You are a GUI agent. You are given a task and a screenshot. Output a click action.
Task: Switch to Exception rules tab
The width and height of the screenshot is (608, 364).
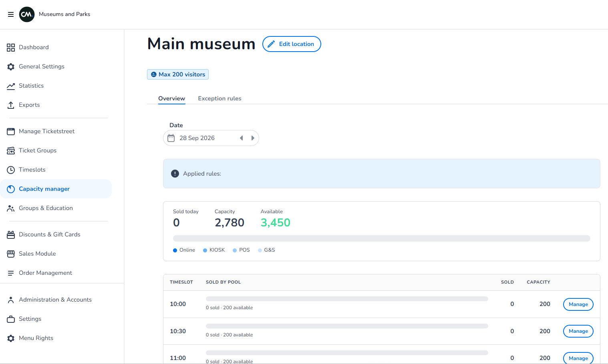(x=219, y=98)
